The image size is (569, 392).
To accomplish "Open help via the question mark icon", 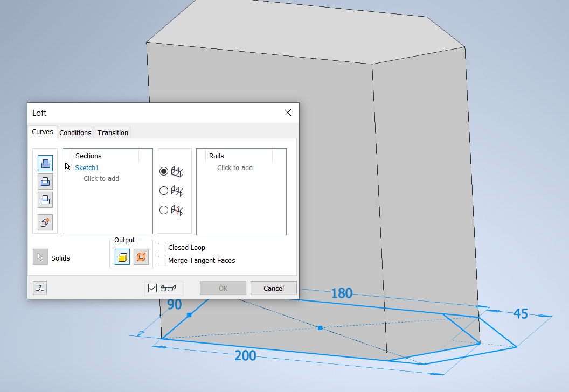I will click(39, 288).
